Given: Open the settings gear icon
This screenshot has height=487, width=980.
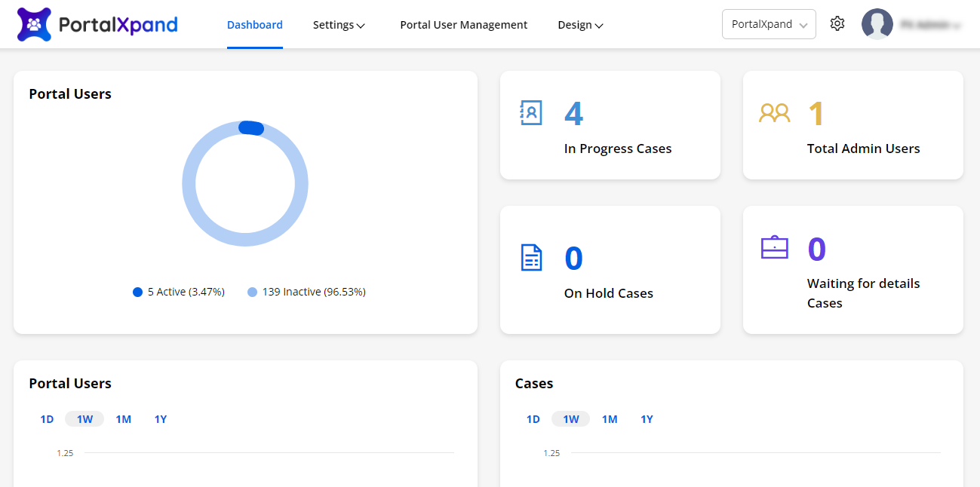Looking at the screenshot, I should click(837, 24).
